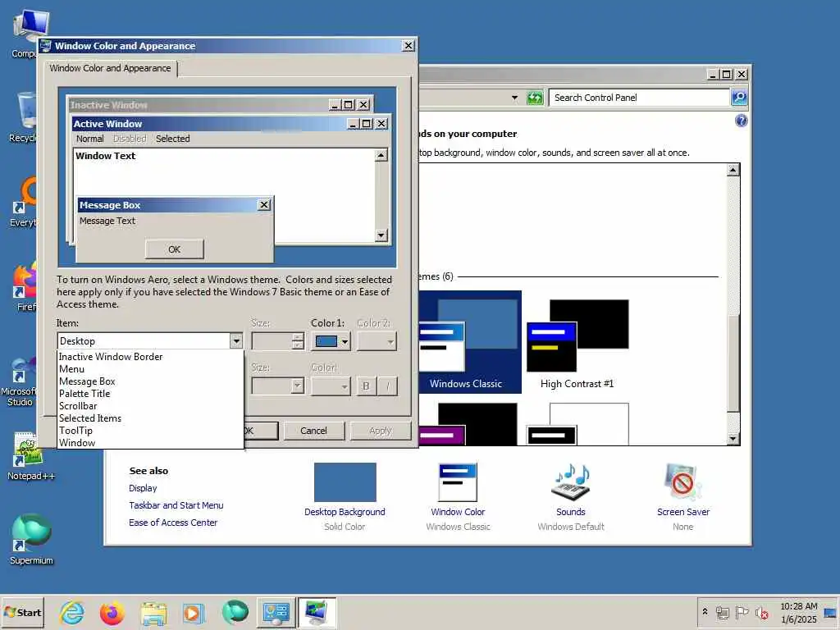This screenshot has width=840, height=630.
Task: Open the Start menu
Action: coord(22,612)
